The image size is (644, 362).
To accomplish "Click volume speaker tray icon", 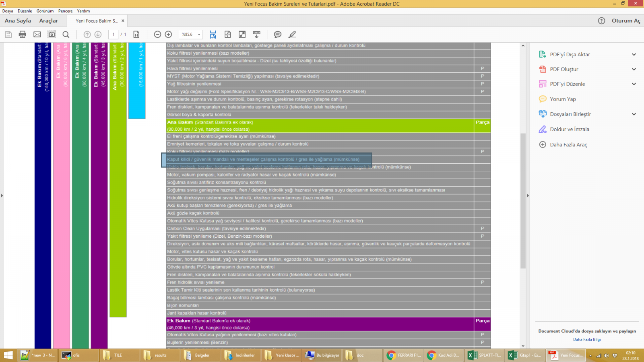I will tap(607, 356).
